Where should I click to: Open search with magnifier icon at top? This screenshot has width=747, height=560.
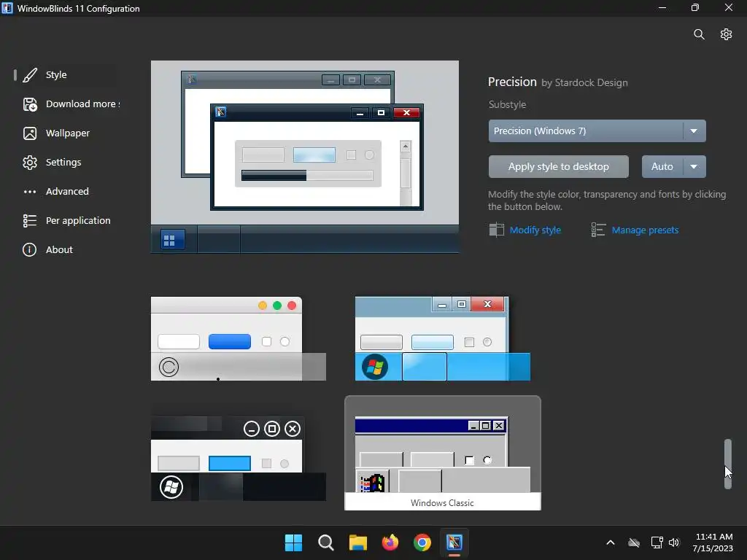pos(699,34)
